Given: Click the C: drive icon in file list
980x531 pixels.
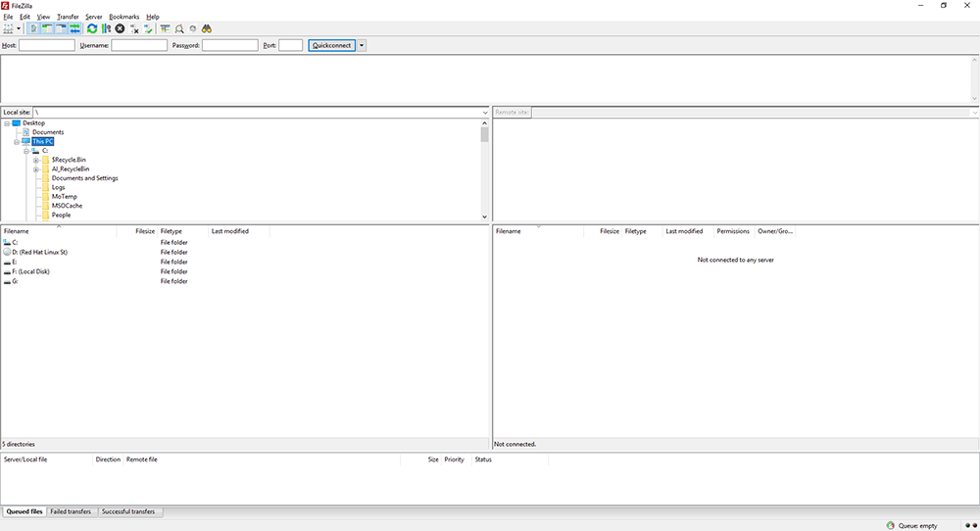Looking at the screenshot, I should (7, 242).
